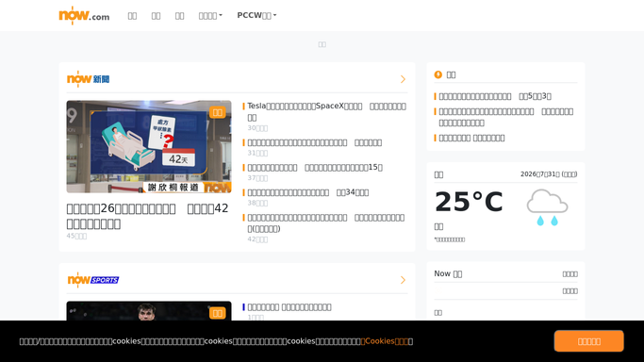Open the Tesla SpaceX news headline

click(x=326, y=111)
